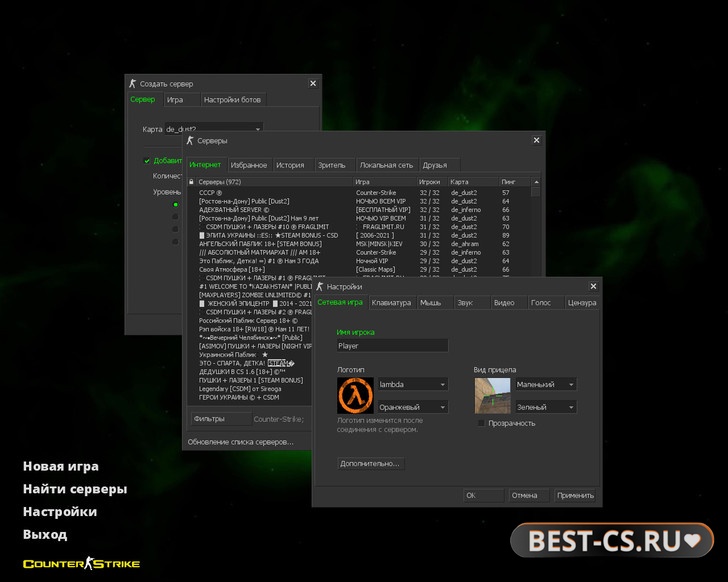Screen dimensions: 728x582
Task: Select Рэп войска 18+ [RW18] row
Action: [250, 329]
